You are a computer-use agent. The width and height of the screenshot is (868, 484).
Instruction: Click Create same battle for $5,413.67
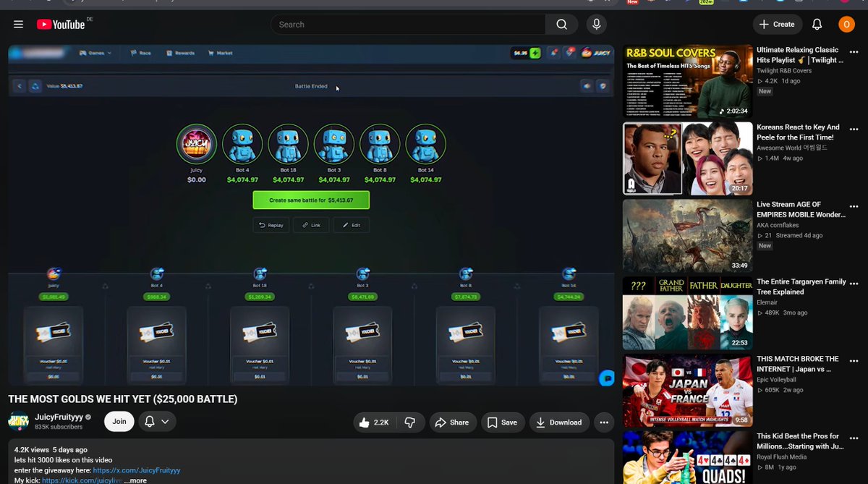(x=311, y=200)
